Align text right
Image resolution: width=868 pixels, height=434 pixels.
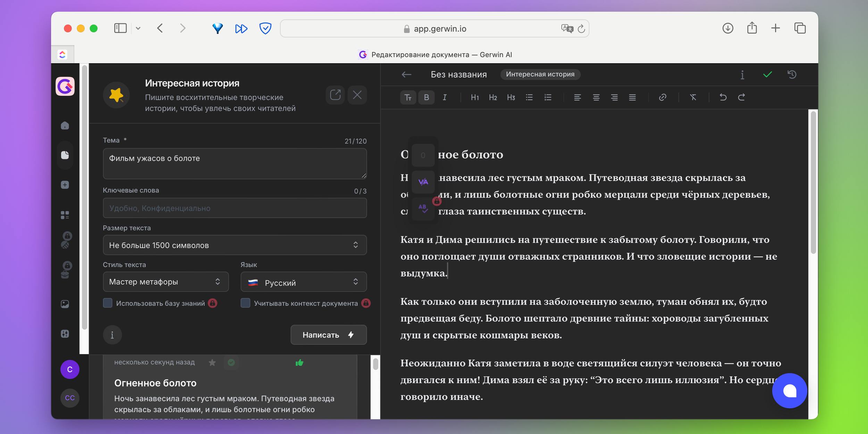pos(614,98)
